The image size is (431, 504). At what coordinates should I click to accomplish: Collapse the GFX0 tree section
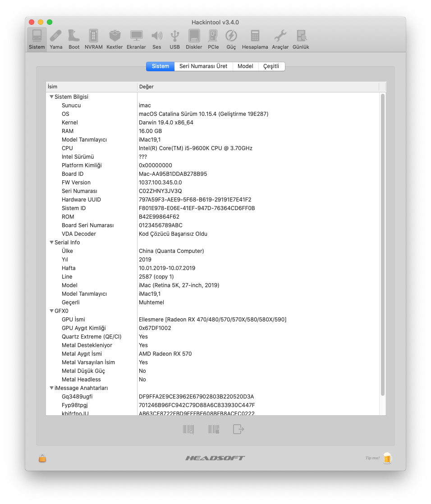click(x=51, y=311)
